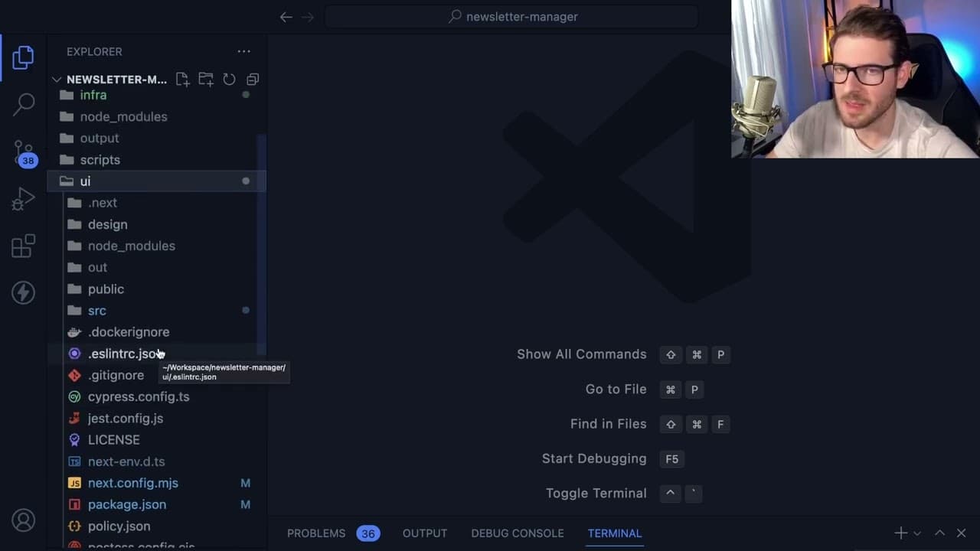Expand the design folder
The height and width of the screenshot is (551, 980).
156,224
